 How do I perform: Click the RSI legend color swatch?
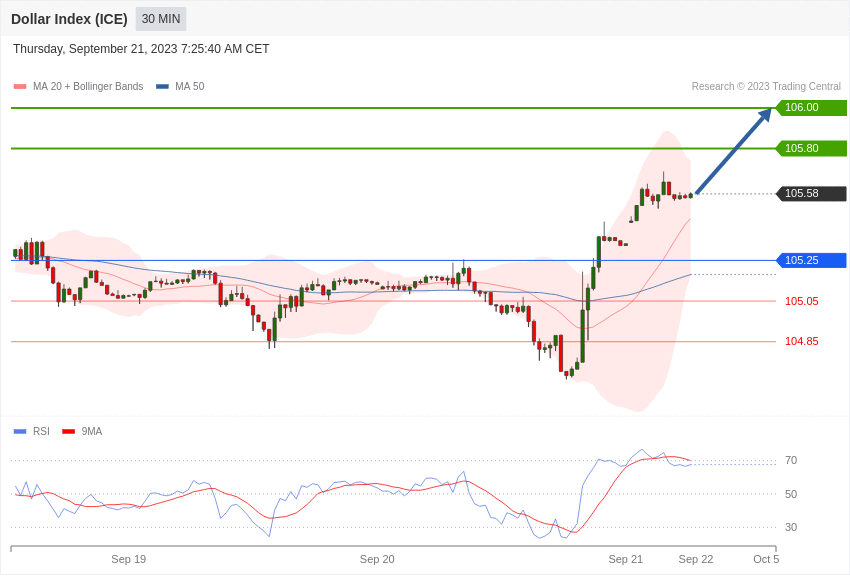click(x=20, y=431)
